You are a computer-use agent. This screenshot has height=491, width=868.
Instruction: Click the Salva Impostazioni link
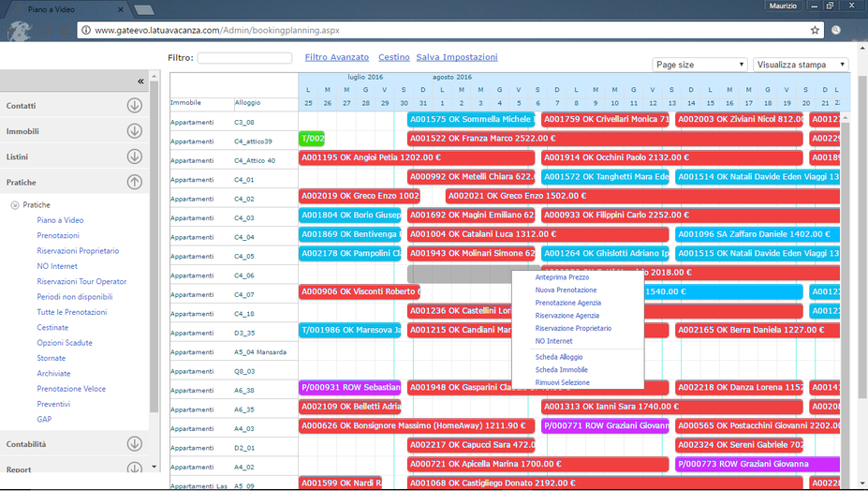pos(457,57)
